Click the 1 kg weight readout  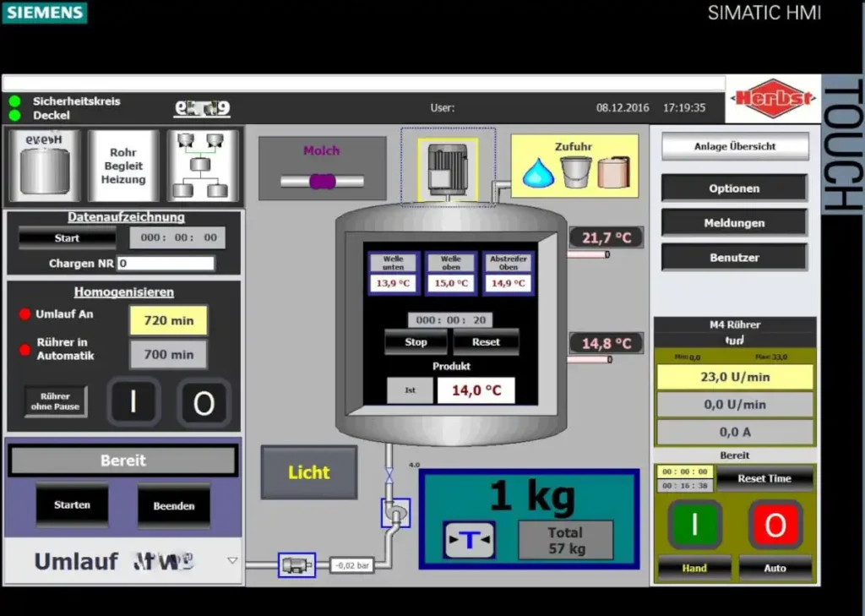click(533, 496)
